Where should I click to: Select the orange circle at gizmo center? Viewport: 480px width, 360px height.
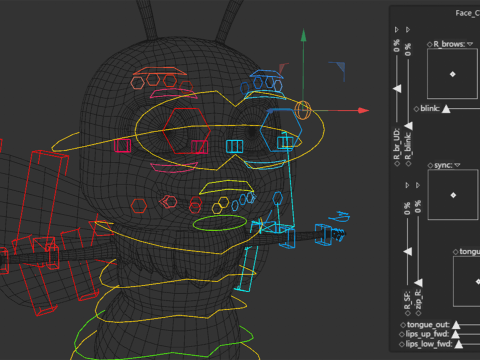click(303, 110)
